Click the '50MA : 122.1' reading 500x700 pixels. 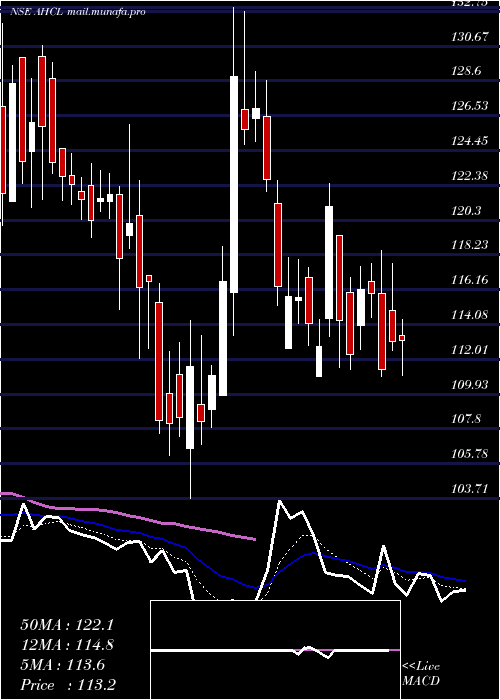point(67,625)
